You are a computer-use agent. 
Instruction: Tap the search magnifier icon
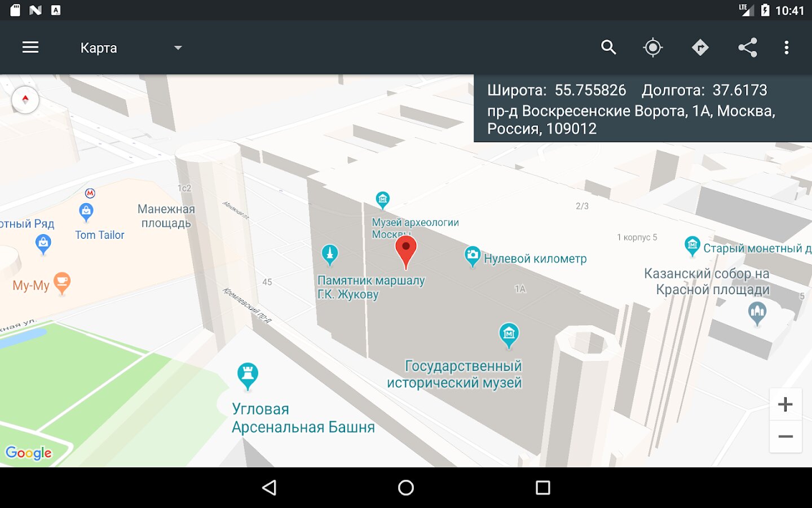tap(608, 47)
